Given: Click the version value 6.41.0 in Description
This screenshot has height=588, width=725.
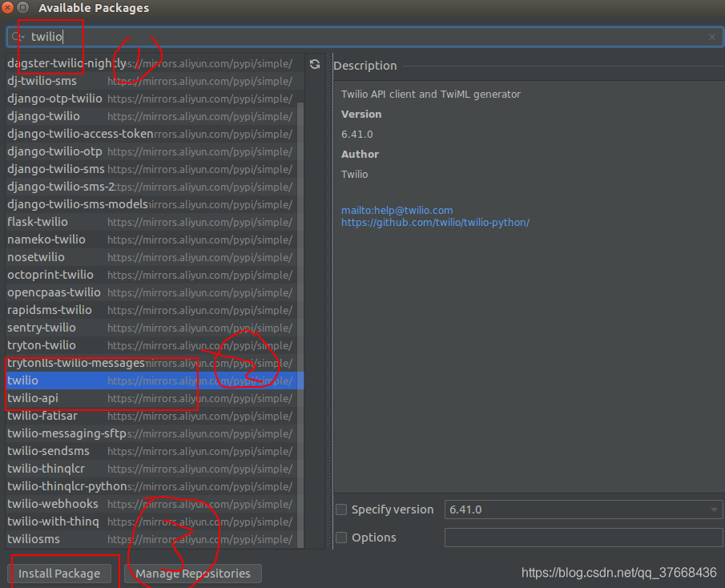Looking at the screenshot, I should click(x=357, y=134).
